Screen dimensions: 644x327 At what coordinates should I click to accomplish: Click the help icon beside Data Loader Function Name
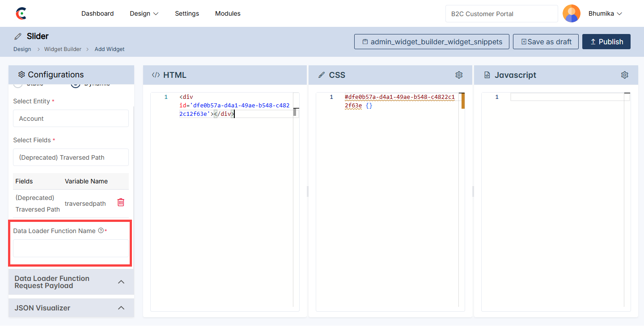point(101,231)
